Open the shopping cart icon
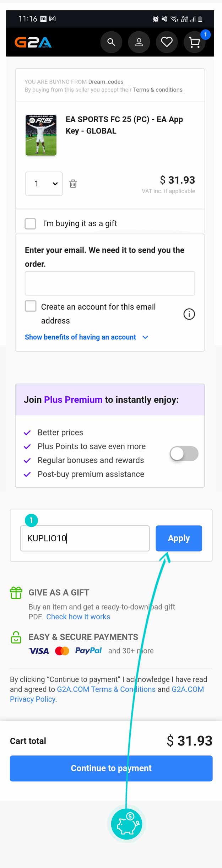Image resolution: width=222 pixels, height=868 pixels. [x=195, y=42]
